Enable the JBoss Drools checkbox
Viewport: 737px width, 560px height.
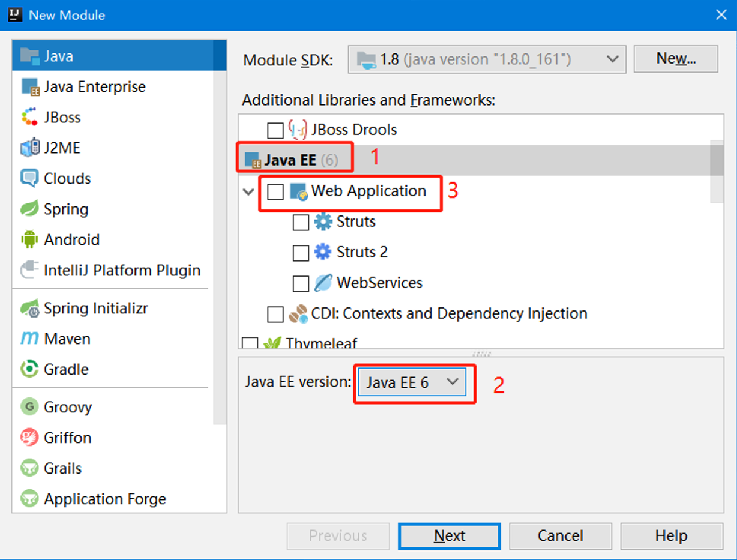coord(275,130)
